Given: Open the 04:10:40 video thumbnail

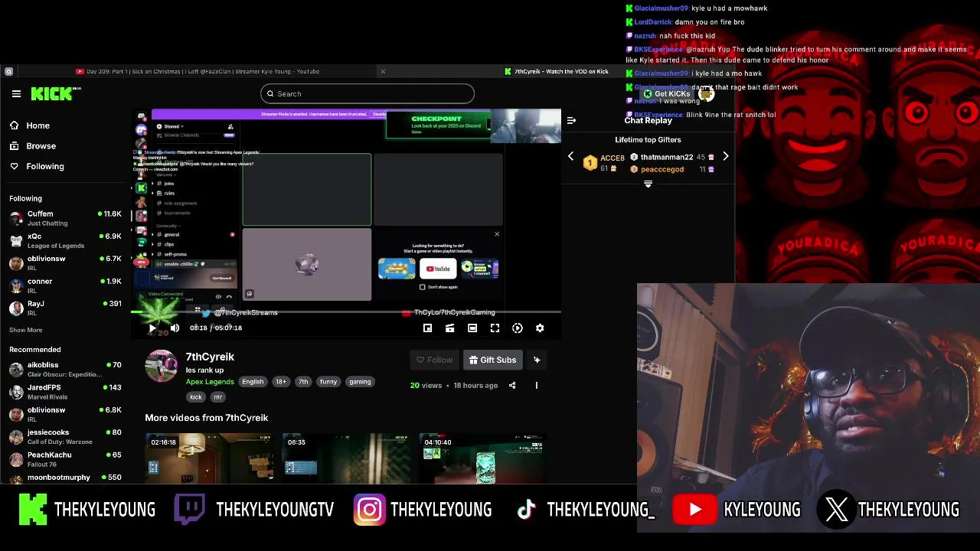Looking at the screenshot, I should [x=482, y=458].
